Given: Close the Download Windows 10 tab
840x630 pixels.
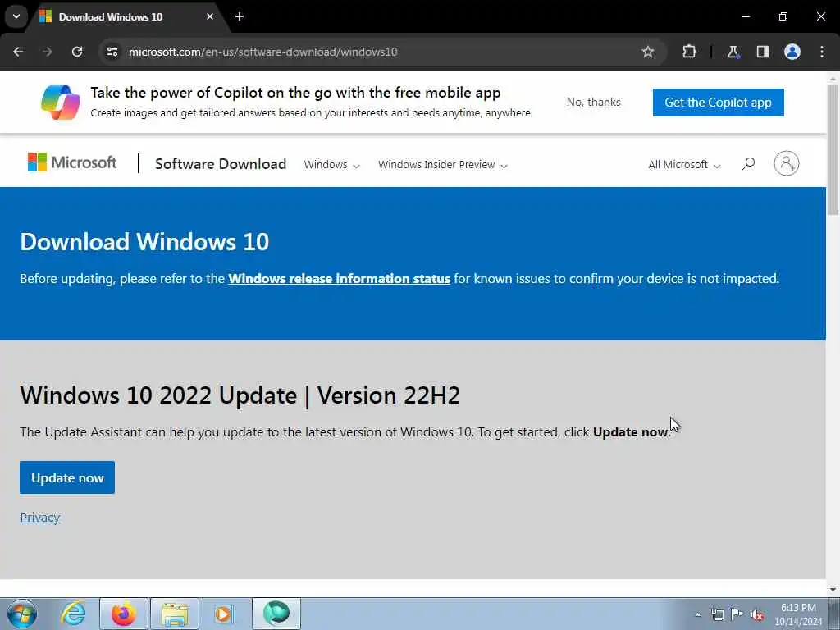Looking at the screenshot, I should [x=210, y=16].
